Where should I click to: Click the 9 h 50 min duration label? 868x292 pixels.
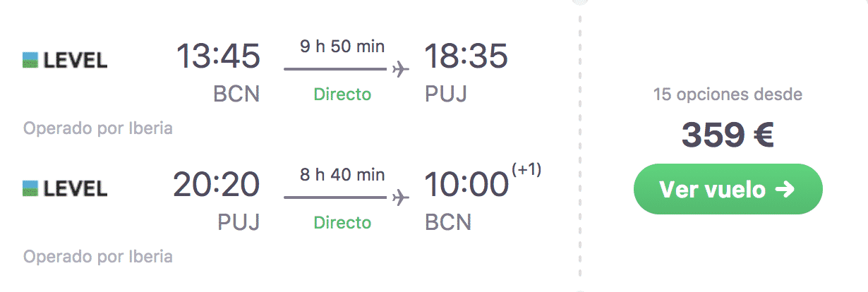pos(342,47)
